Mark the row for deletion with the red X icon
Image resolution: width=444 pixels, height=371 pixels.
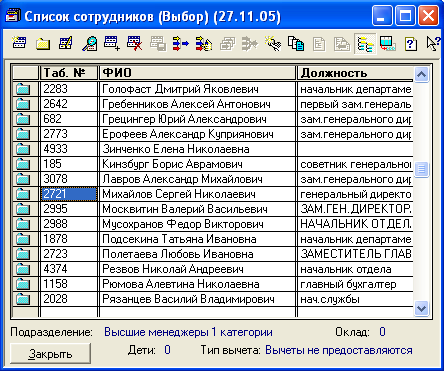(134, 44)
